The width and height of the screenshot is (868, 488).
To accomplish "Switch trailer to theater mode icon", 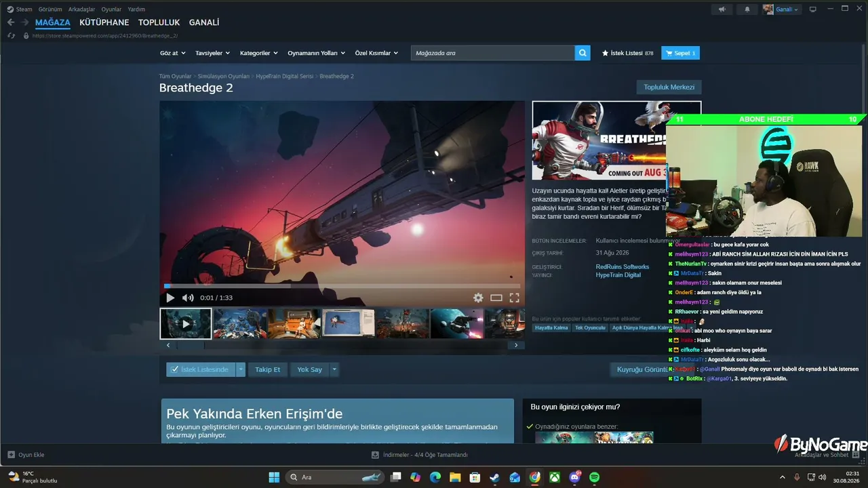I will [496, 298].
